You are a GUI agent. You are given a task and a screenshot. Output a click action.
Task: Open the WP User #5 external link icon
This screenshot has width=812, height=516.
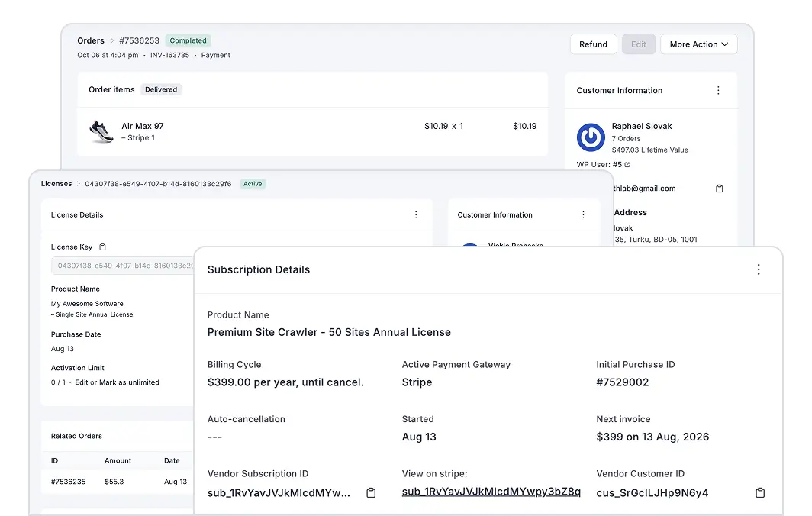coord(627,164)
